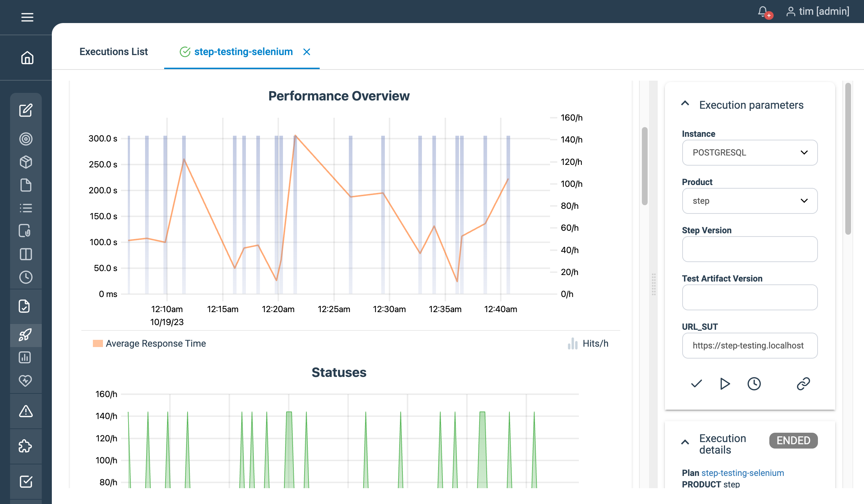Click the checkmark approve icon under URL_SUT

coord(696,384)
